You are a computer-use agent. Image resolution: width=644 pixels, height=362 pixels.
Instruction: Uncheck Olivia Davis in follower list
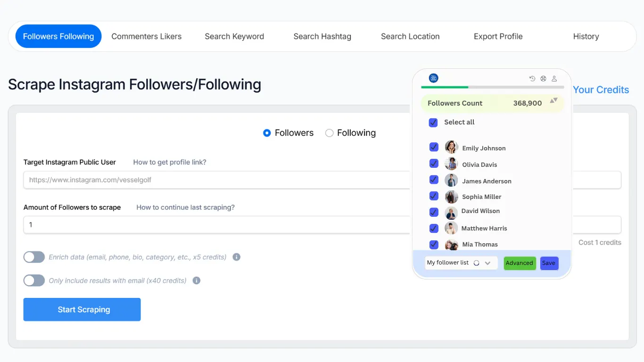pyautogui.click(x=434, y=164)
